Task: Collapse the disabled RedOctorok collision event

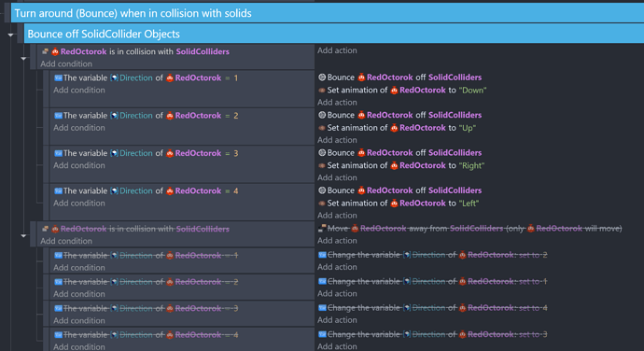Action: click(24, 236)
